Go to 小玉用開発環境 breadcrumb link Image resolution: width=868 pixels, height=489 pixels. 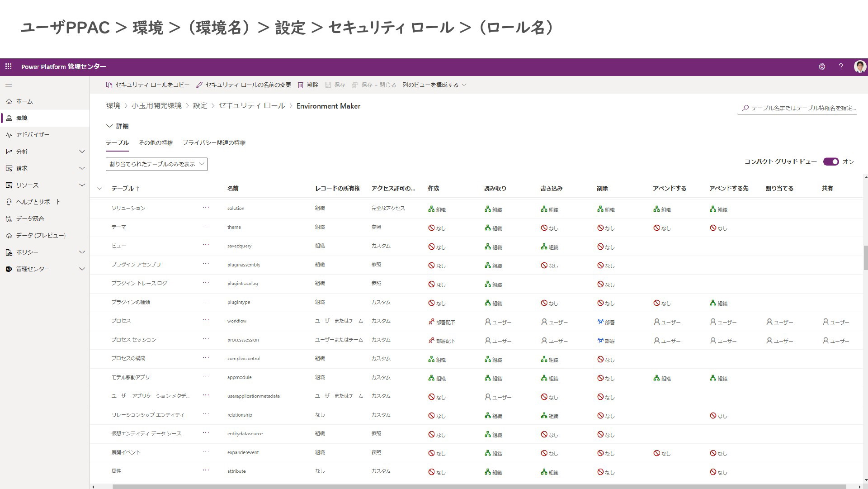tap(156, 106)
